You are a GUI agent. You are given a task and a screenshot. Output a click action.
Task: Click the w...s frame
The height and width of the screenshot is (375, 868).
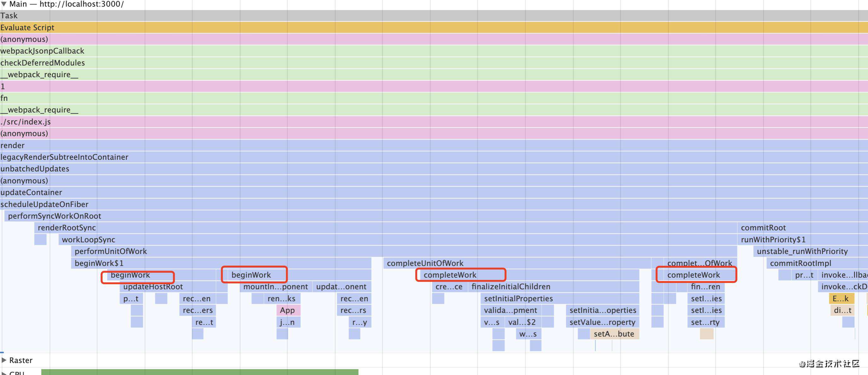click(x=529, y=334)
